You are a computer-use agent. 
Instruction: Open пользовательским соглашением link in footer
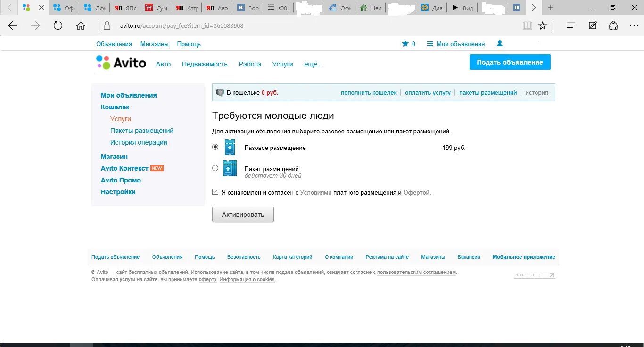pos(417,273)
